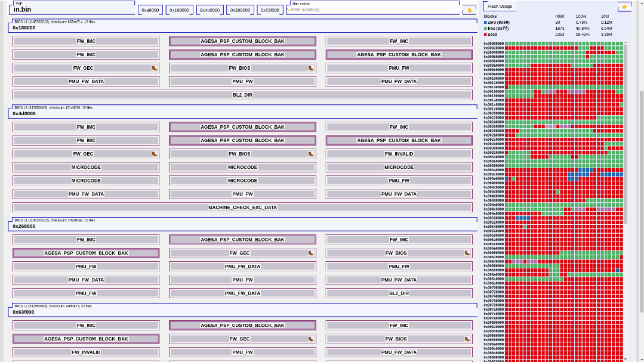The image size is (644, 362).
Task: Click the boot icon on FW_GEC under 0x168000
Action: click(154, 68)
